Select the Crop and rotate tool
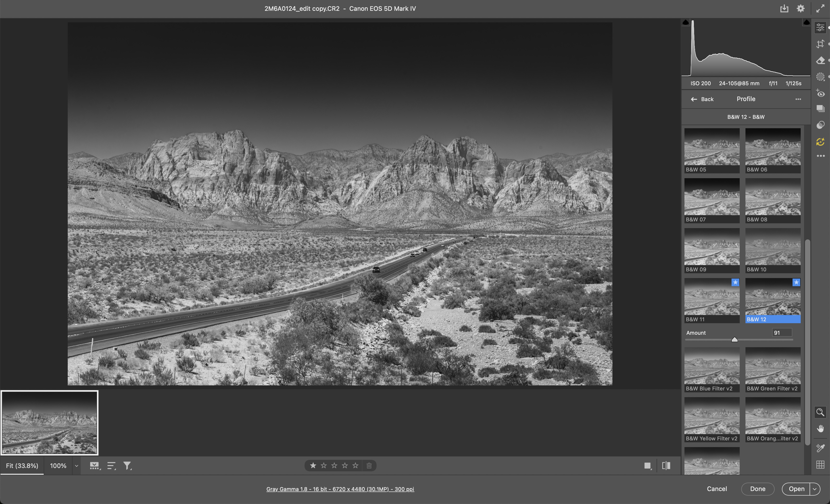The image size is (830, 504). tap(820, 44)
